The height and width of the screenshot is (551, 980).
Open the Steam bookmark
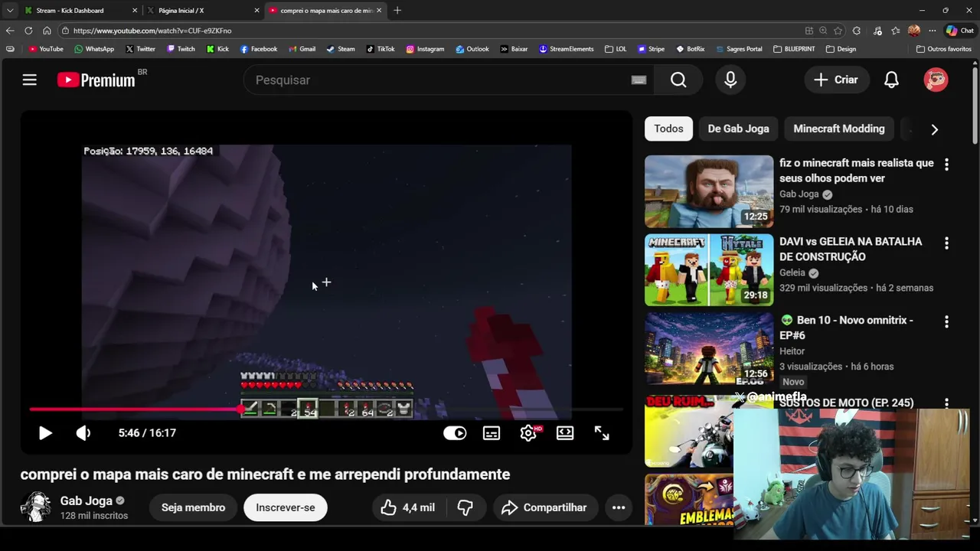pyautogui.click(x=341, y=49)
